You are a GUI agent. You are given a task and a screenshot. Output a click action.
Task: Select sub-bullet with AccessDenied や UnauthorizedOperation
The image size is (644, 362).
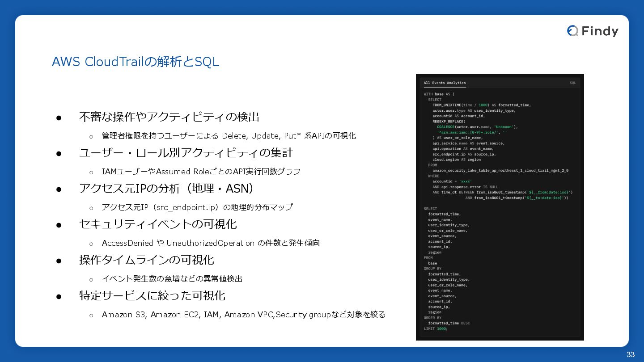tap(211, 243)
